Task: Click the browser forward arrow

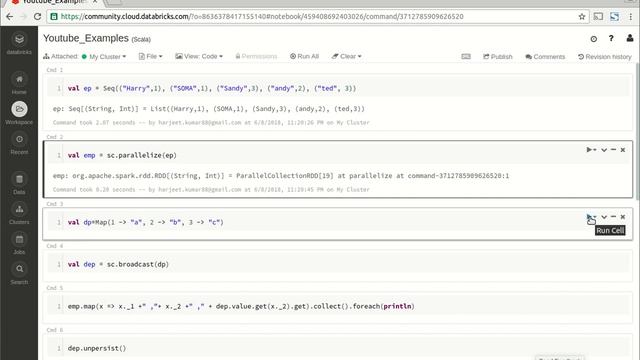Action: pos(23,17)
